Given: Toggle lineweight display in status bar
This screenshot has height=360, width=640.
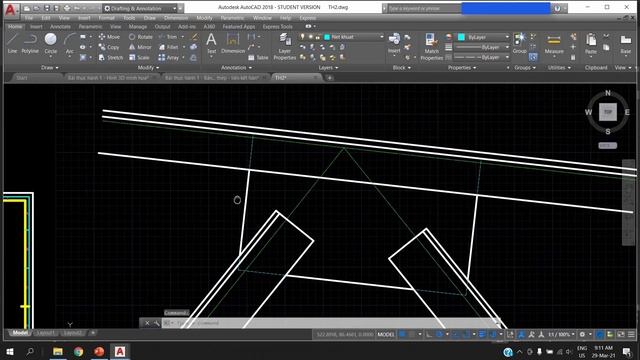Looking at the screenshot, I should tap(482, 334).
